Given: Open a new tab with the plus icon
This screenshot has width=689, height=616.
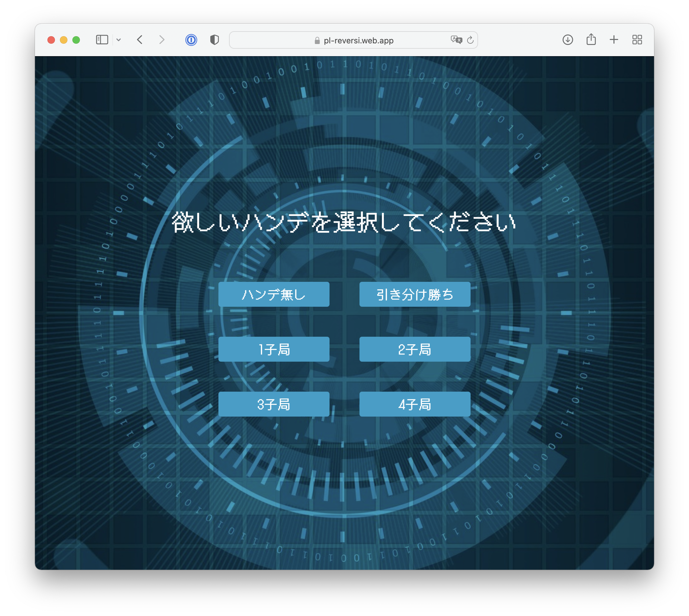Looking at the screenshot, I should tap(614, 40).
